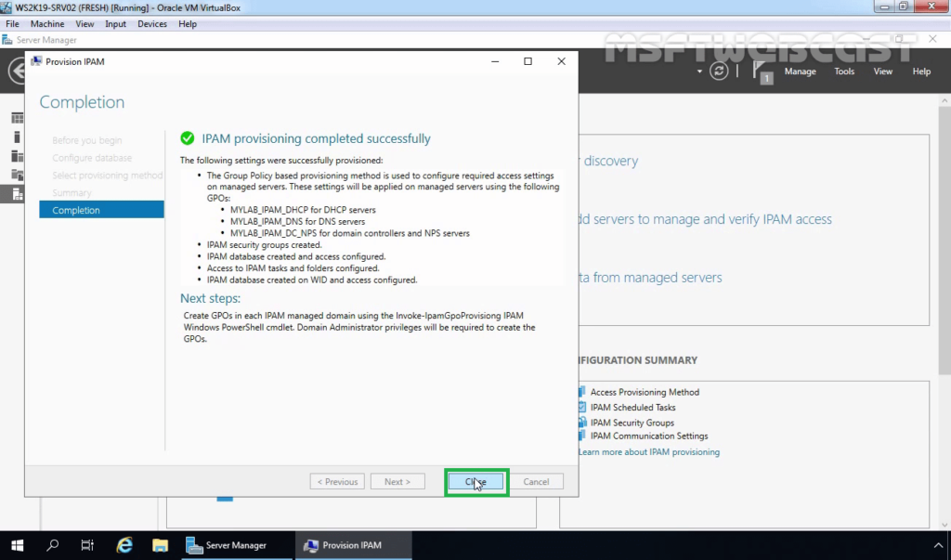The image size is (951, 560).
Task: Minimize the Provision IPAM dialog window
Action: pos(495,61)
